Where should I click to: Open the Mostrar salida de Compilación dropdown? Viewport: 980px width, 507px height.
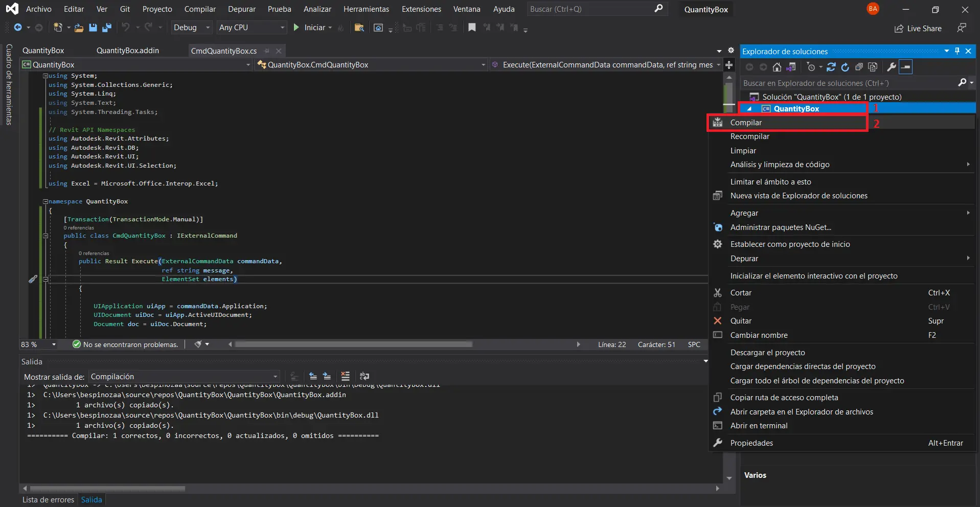pyautogui.click(x=184, y=377)
